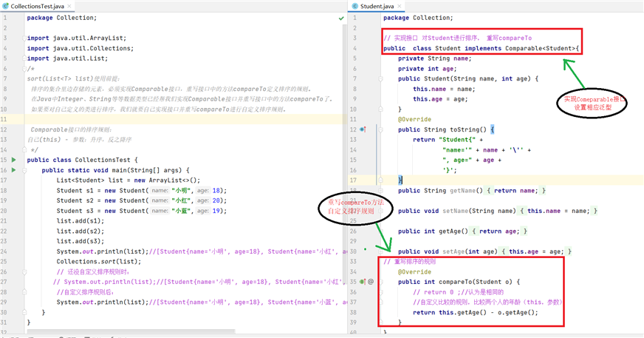
Task: Run the CollectionsTest class from gutter
Action: coord(14,160)
